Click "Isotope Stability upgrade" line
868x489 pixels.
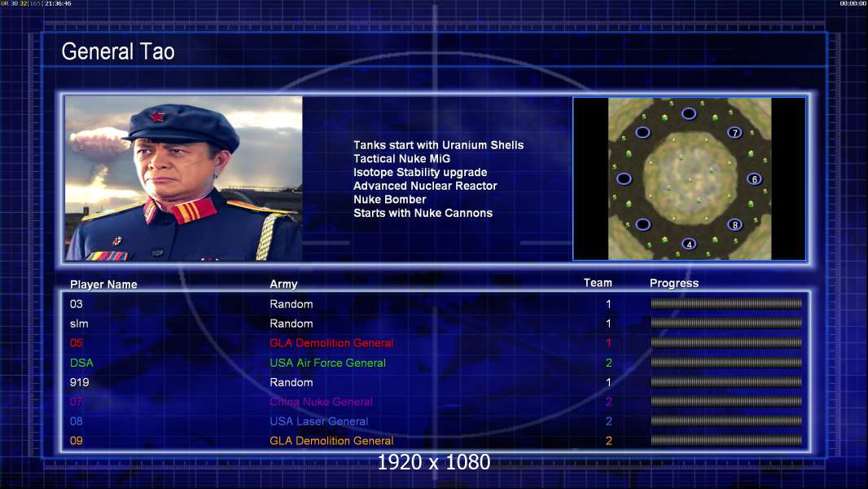420,172
